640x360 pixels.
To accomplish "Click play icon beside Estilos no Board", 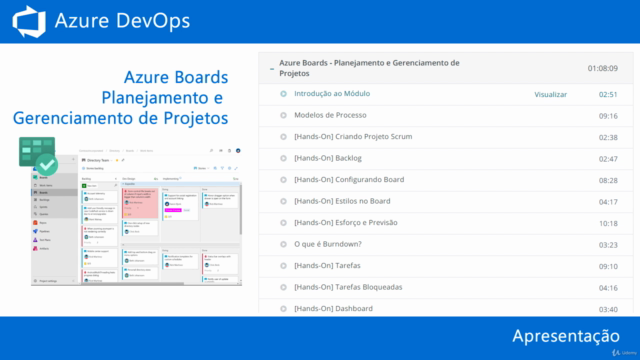I will [x=283, y=201].
